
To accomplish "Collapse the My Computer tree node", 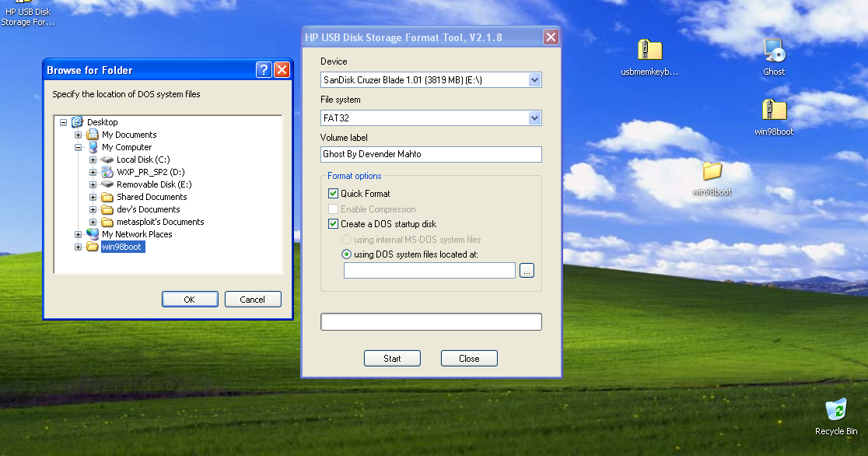I will pos(78,147).
